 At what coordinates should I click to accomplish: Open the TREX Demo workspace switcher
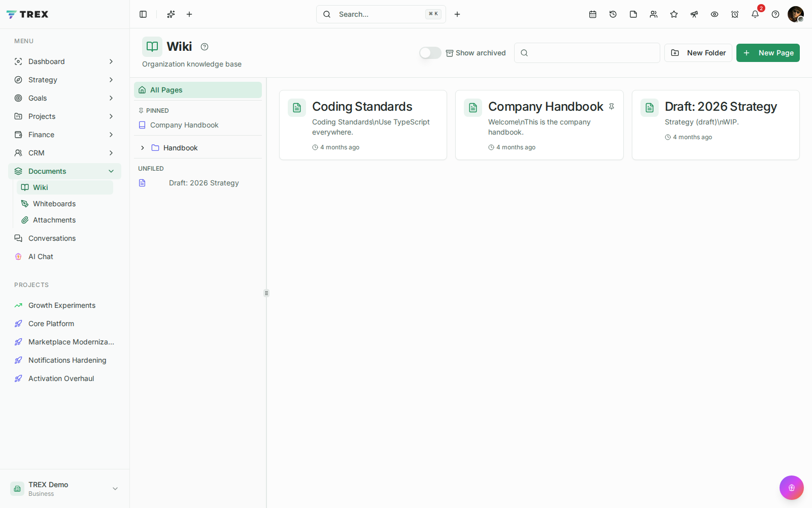pyautogui.click(x=65, y=489)
